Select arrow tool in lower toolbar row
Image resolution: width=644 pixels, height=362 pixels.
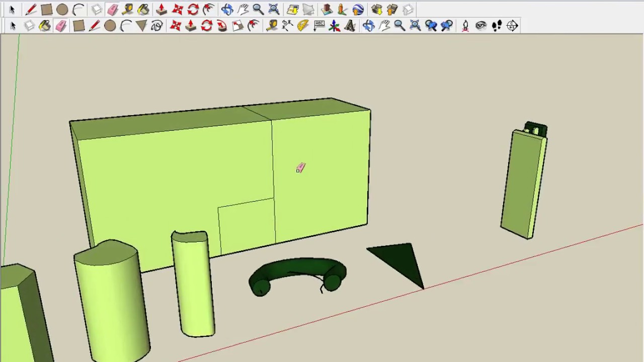[13, 26]
